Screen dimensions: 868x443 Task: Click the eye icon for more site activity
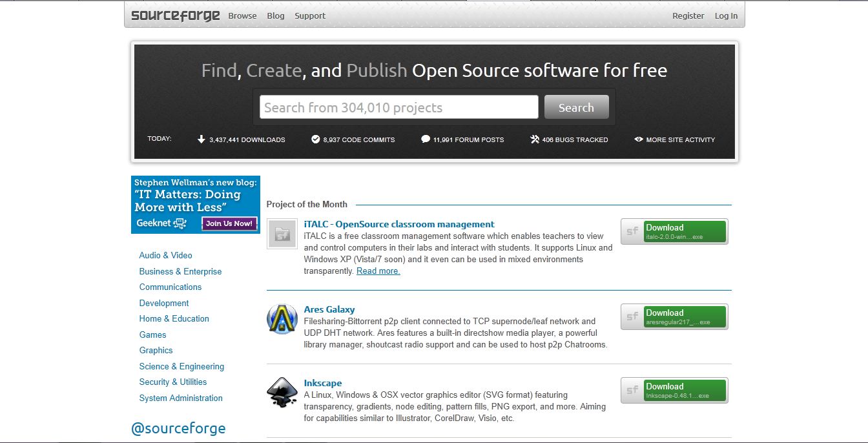tap(639, 139)
